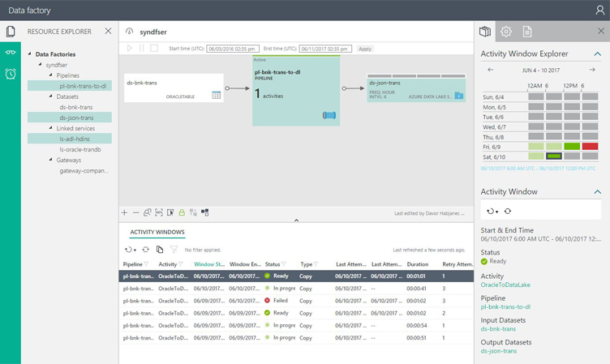Click the pause pipeline control
This screenshot has width=610, height=364.
[x=141, y=48]
